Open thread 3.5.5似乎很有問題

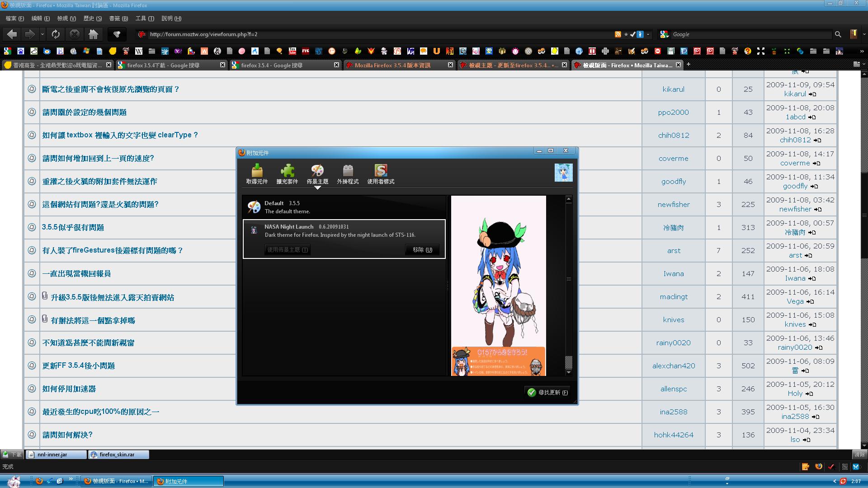coord(73,227)
